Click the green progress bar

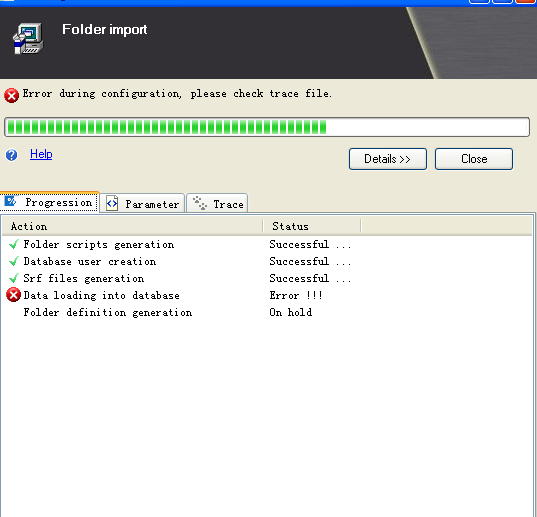click(x=267, y=127)
